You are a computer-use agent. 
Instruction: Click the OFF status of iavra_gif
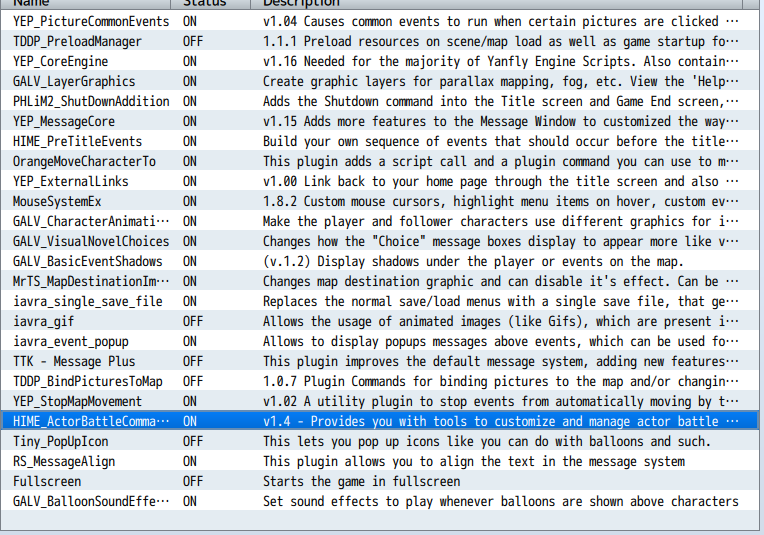[193, 321]
